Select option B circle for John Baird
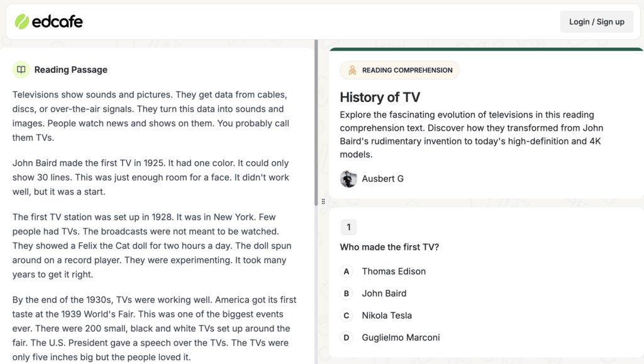 click(x=347, y=294)
